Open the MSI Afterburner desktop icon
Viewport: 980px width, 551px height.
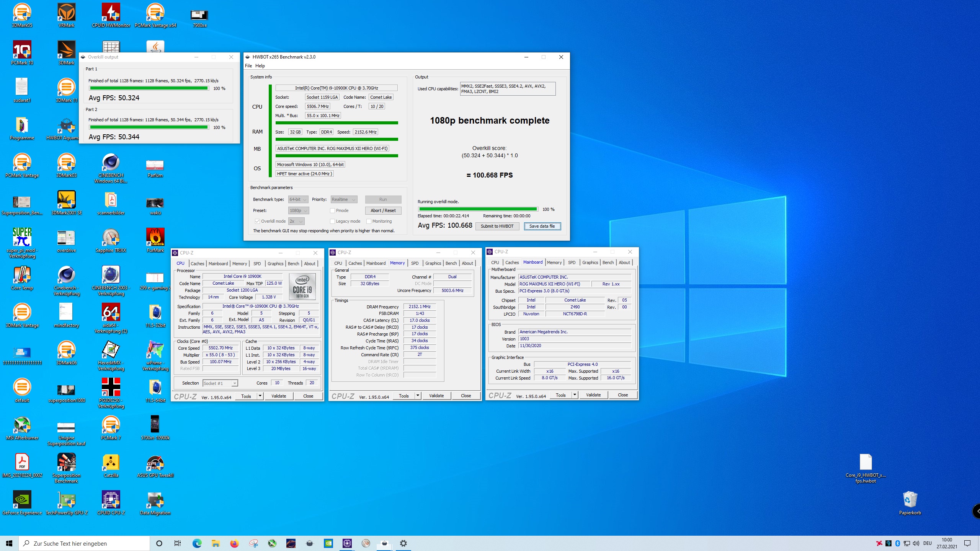click(x=22, y=428)
